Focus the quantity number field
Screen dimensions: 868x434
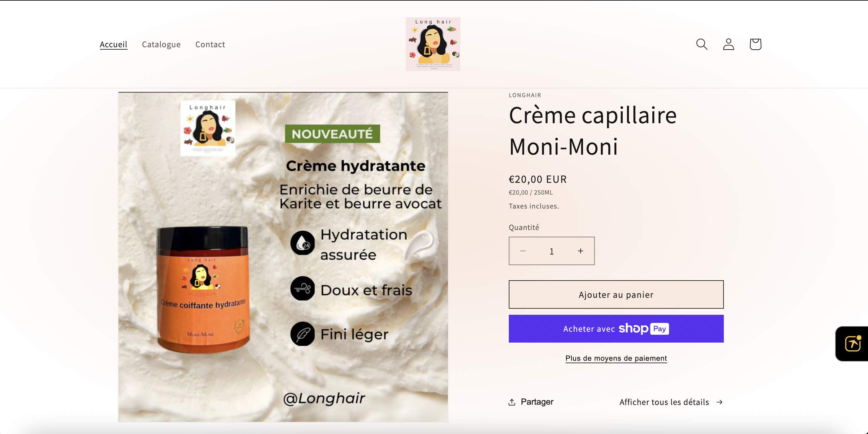pyautogui.click(x=552, y=251)
